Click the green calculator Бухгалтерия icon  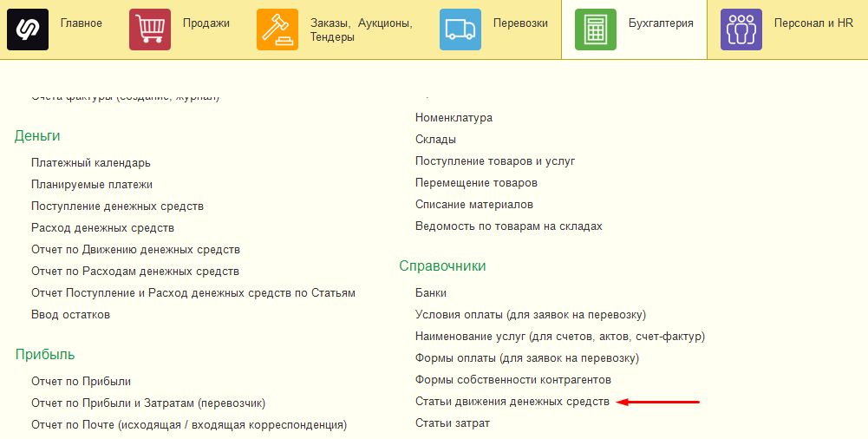596,29
